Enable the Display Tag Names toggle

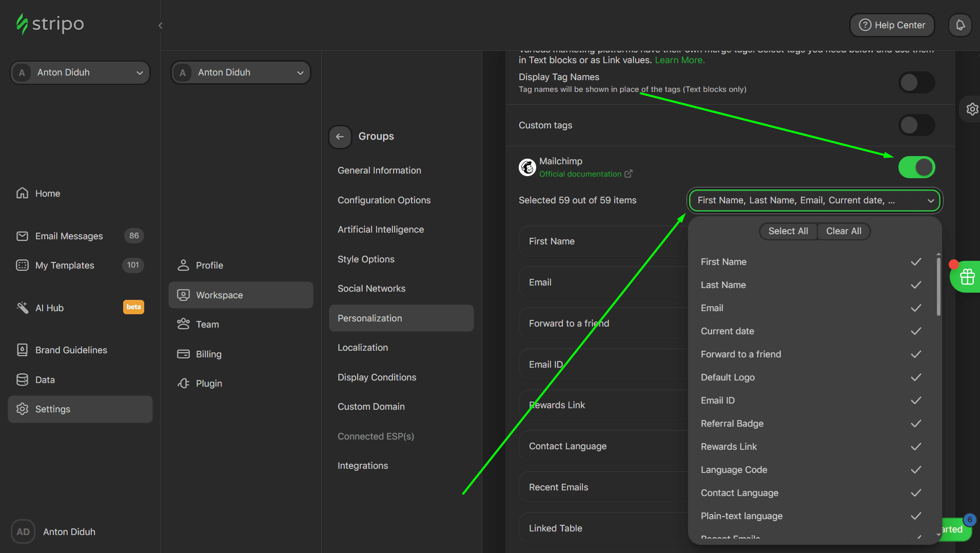(x=916, y=83)
